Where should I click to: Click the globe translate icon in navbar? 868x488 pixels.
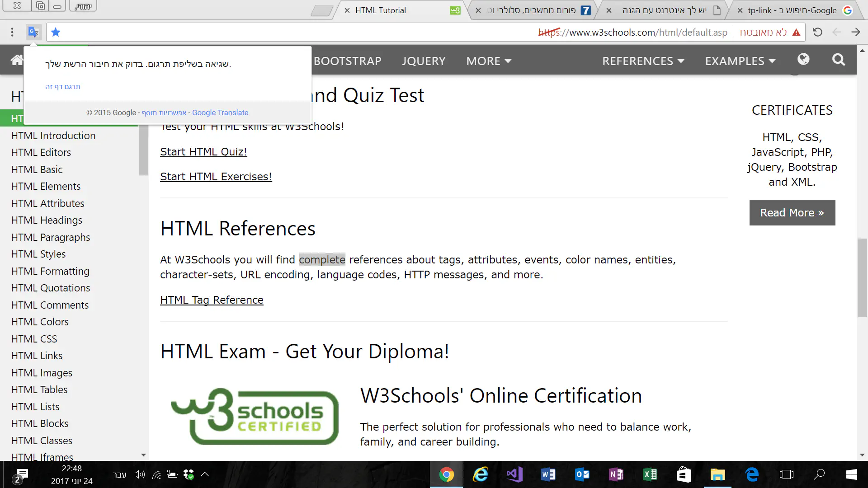[x=803, y=60]
